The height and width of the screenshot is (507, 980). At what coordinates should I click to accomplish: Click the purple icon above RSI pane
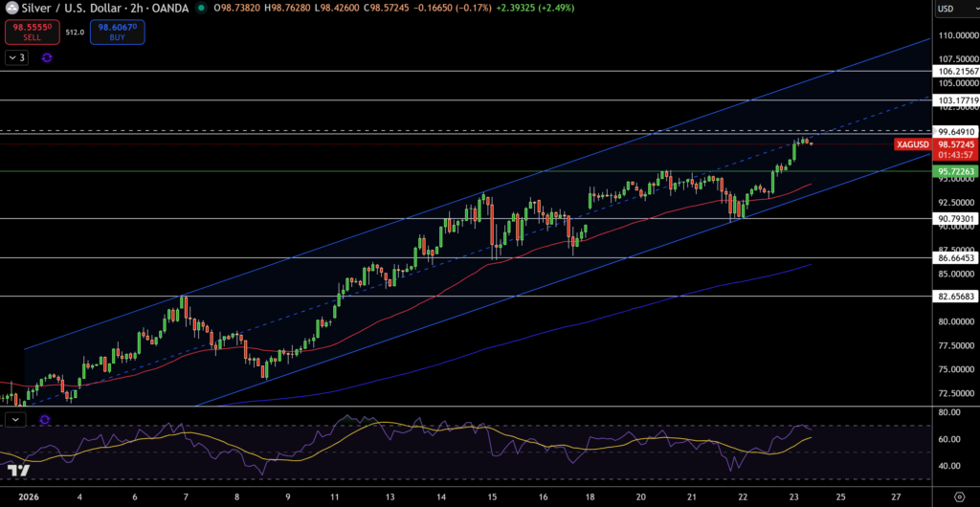pyautogui.click(x=45, y=419)
